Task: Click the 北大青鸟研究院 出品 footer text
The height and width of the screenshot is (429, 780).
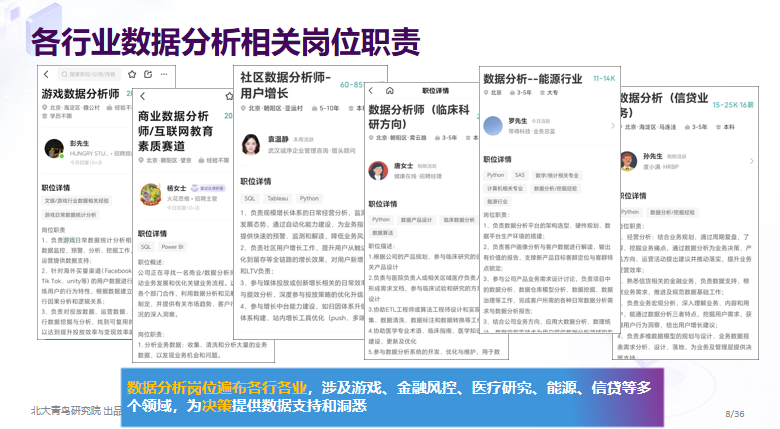Action: 76,411
